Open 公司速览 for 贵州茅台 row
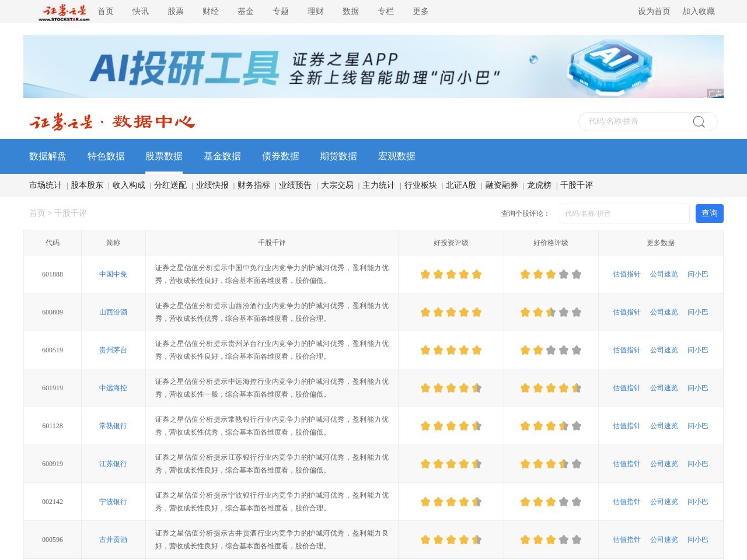 click(664, 350)
